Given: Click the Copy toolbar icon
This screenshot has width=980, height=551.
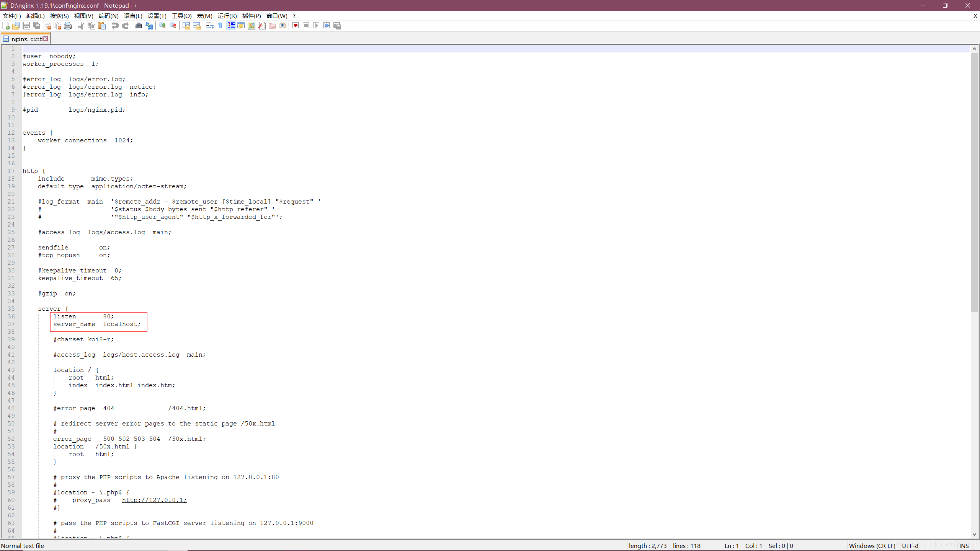Looking at the screenshot, I should pyautogui.click(x=91, y=26).
